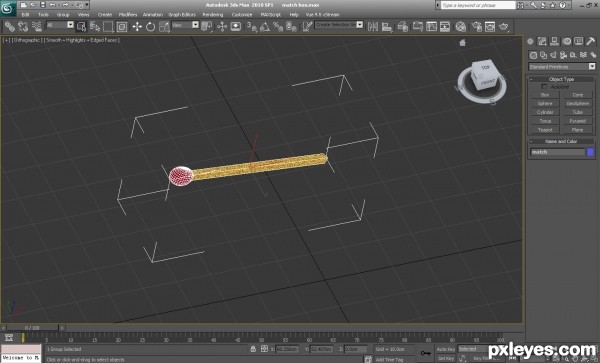Open the Quick Access toolbar dropdown arrow
The width and height of the screenshot is (600, 363).
[x=87, y=5]
